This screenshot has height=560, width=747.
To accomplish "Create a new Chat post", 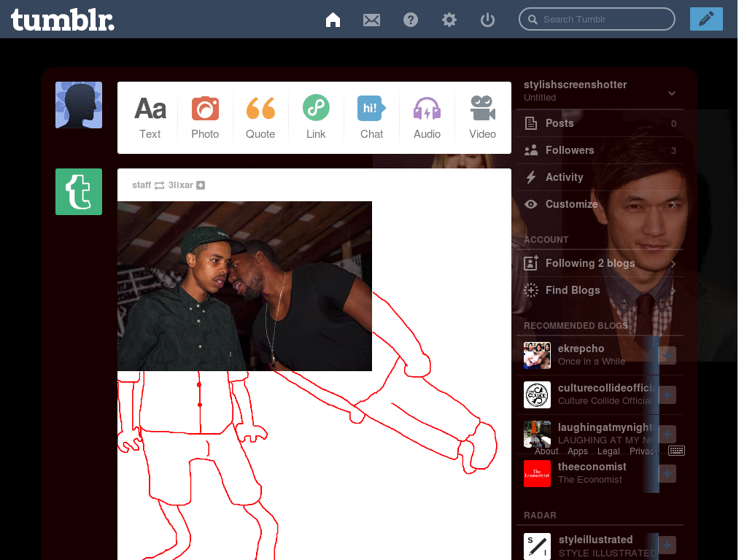I will (x=371, y=117).
